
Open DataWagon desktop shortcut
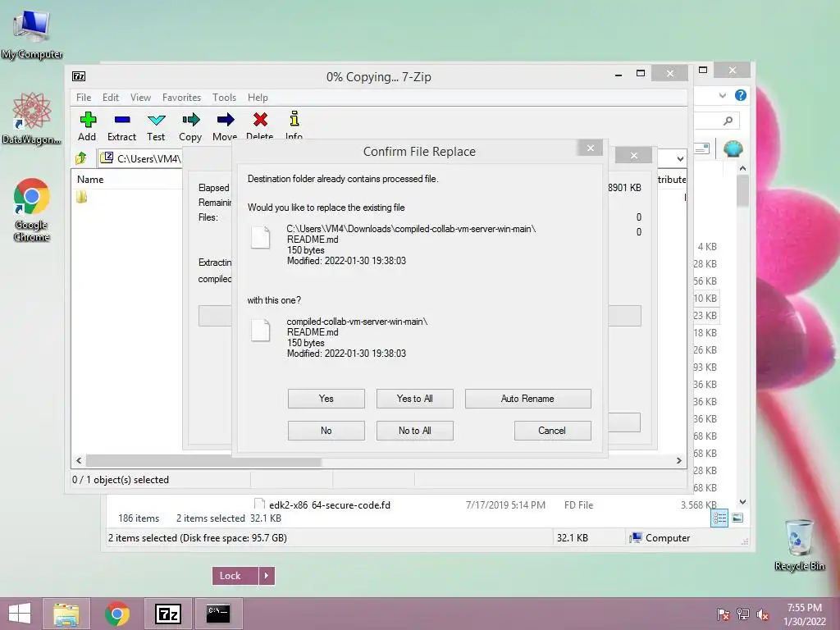point(32,119)
